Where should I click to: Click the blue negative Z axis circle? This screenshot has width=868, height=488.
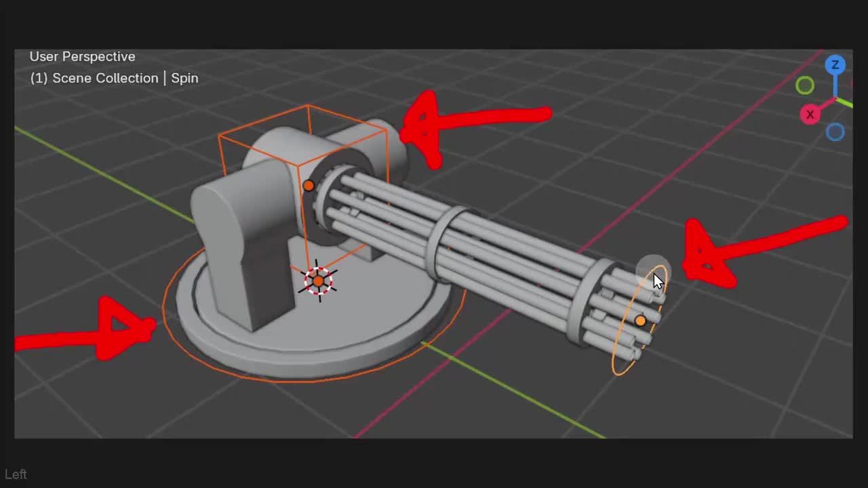click(x=835, y=131)
